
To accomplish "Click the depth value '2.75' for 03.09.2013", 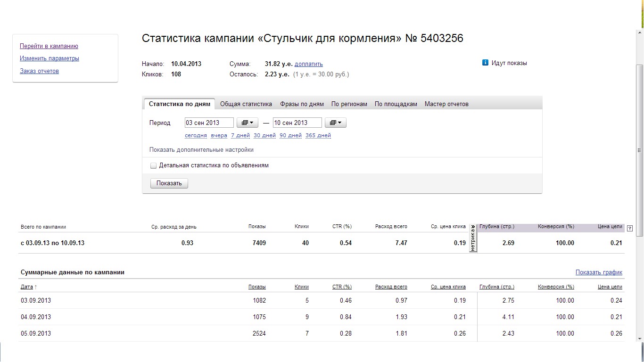I will 508,301.
